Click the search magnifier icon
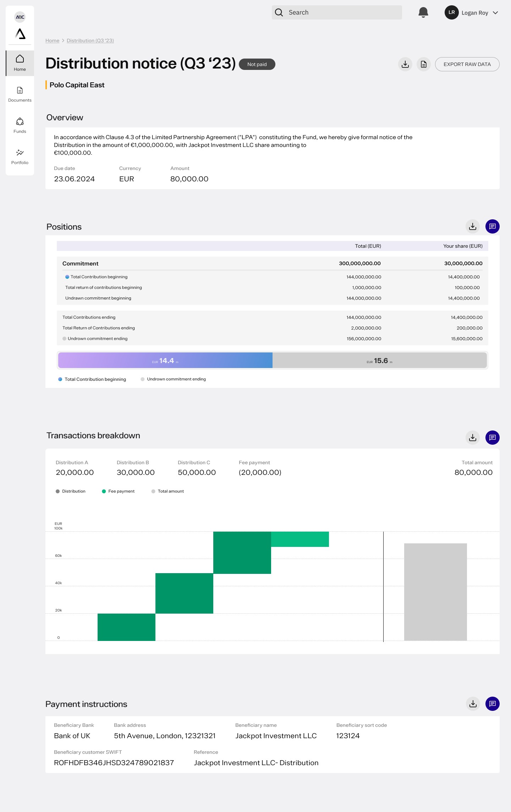The image size is (511, 812). (x=279, y=12)
